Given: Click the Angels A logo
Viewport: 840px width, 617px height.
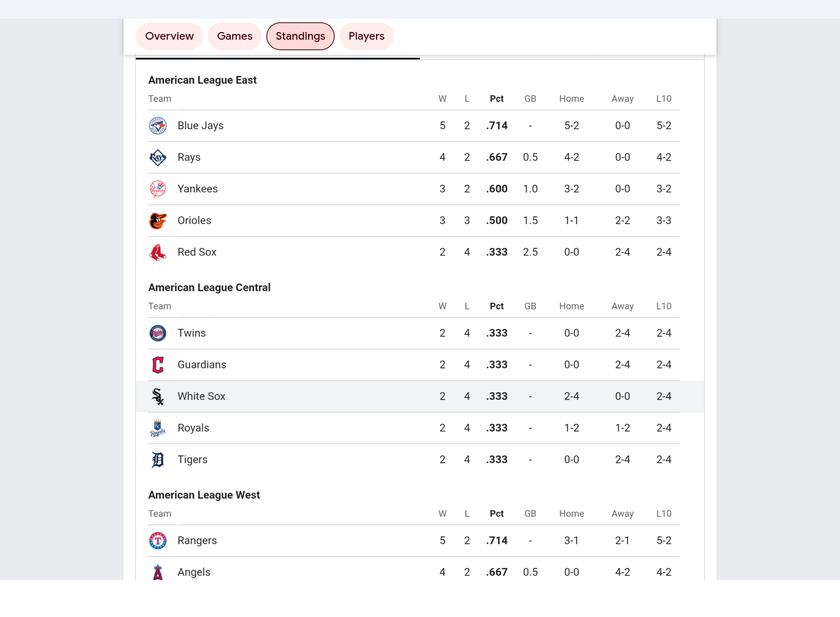Looking at the screenshot, I should coord(158,572).
